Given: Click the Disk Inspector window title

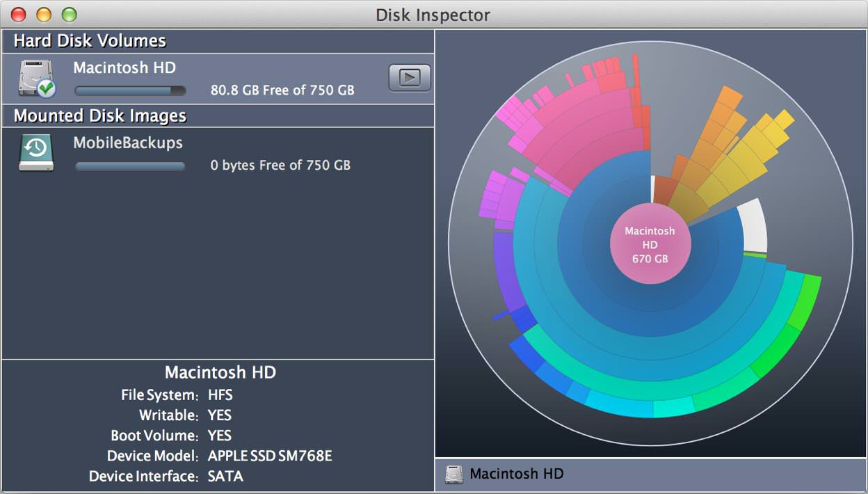Looking at the screenshot, I should pyautogui.click(x=433, y=15).
